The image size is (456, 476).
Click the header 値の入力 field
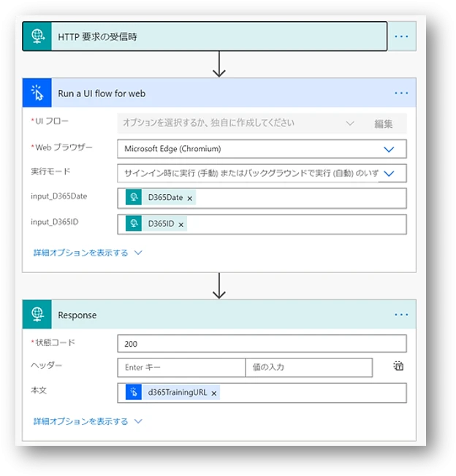click(309, 367)
